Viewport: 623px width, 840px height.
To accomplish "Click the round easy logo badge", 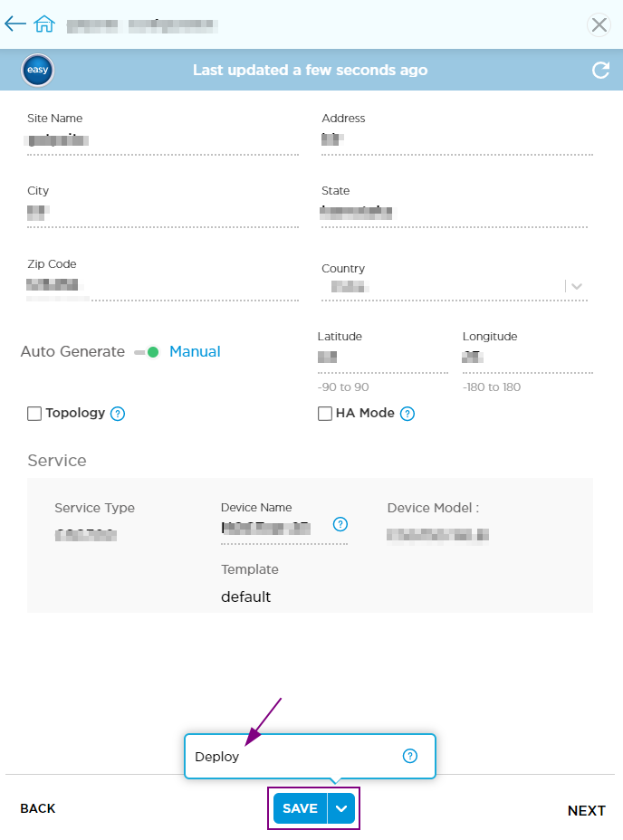I will click(x=37, y=71).
